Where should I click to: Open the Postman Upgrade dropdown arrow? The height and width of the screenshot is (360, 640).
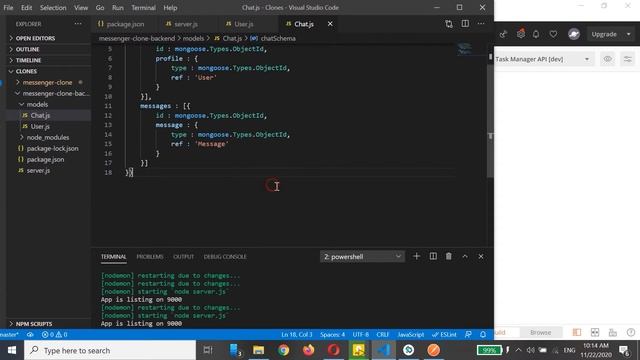(x=629, y=34)
